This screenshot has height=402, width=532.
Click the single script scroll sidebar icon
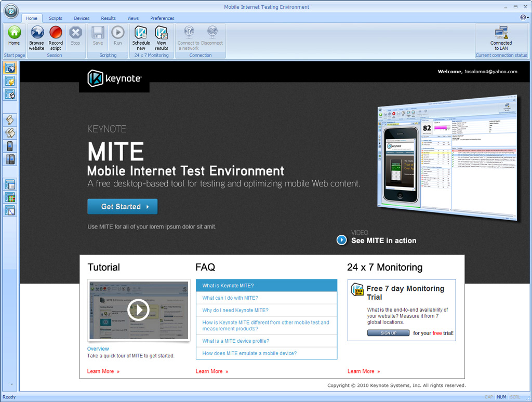click(10, 120)
